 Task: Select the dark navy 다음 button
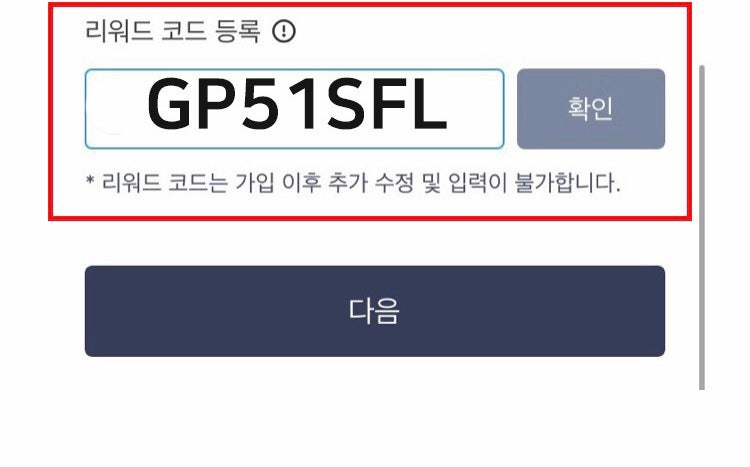375,311
